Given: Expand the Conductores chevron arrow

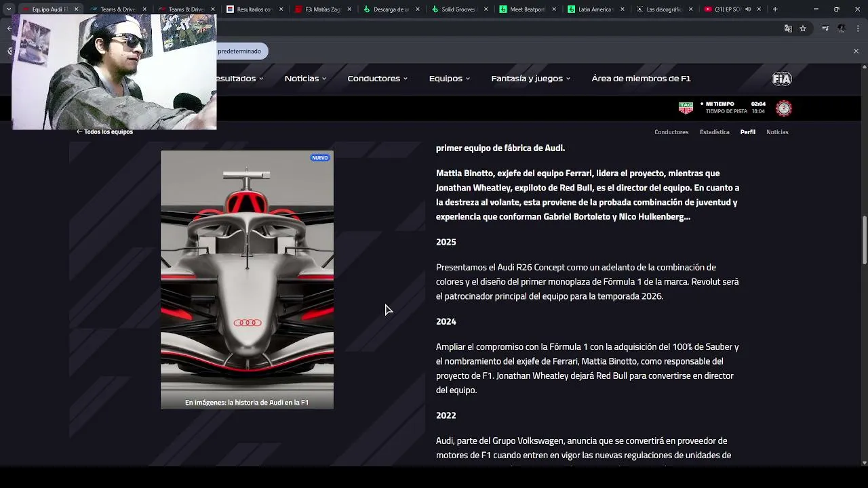Looking at the screenshot, I should (x=405, y=79).
